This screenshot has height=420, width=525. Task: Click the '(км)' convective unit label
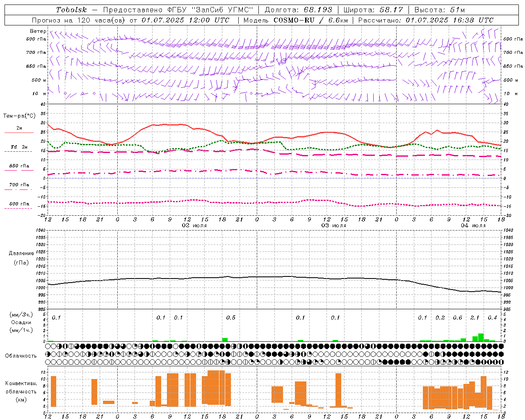[21, 399]
